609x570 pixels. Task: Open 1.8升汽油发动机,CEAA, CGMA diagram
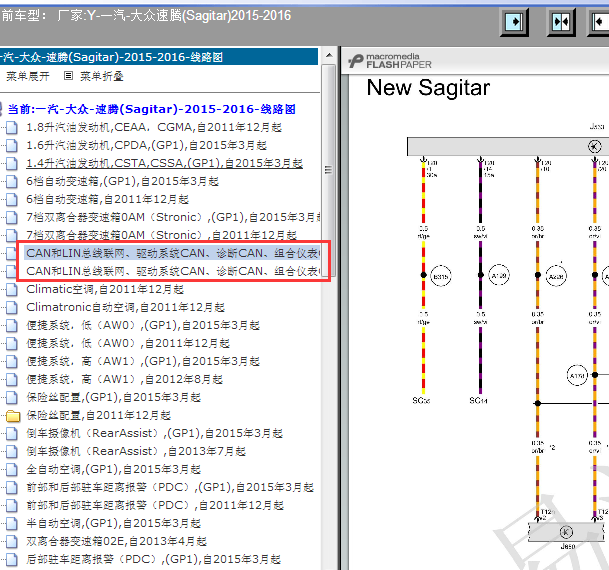(154, 127)
